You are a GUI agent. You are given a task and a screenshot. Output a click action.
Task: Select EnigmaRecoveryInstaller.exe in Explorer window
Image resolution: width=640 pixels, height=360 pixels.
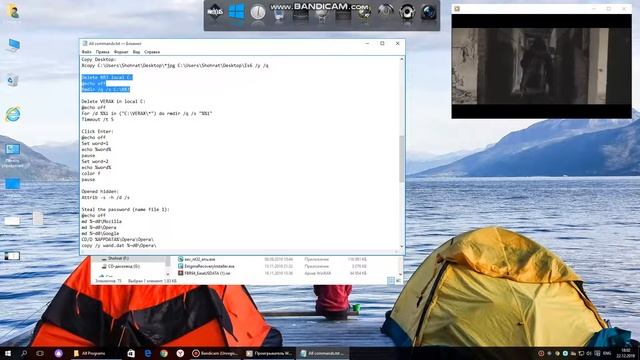click(x=209, y=266)
